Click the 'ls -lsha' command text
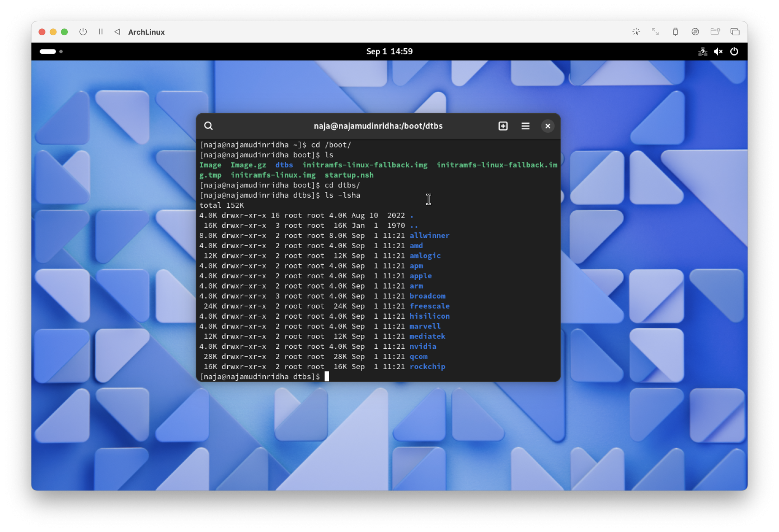Viewport: 779px width, 532px height. [342, 195]
